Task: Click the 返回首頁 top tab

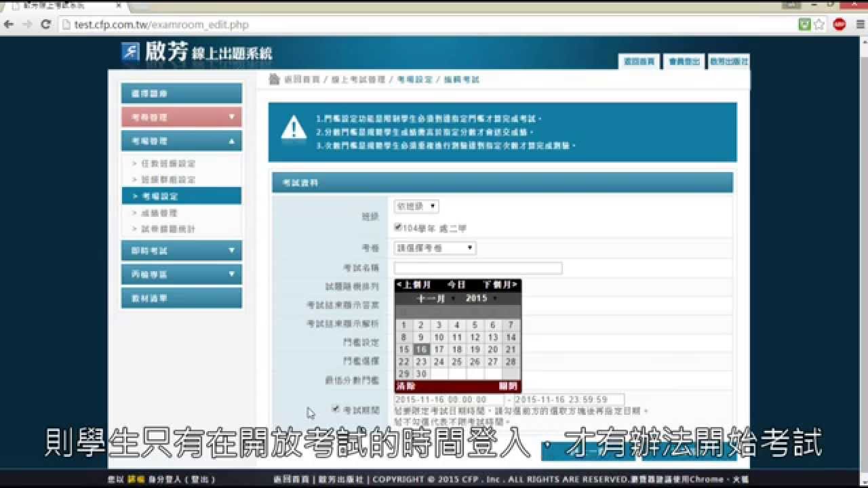Action: (639, 61)
